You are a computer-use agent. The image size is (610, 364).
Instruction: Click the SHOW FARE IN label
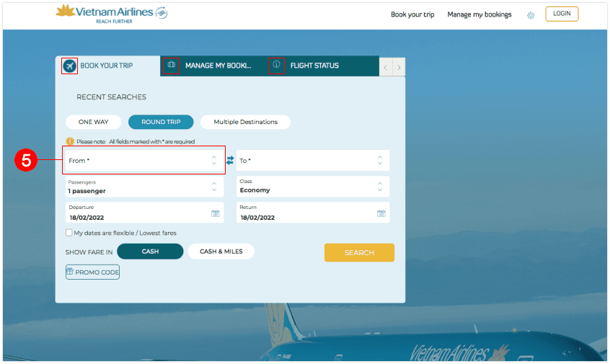click(89, 252)
